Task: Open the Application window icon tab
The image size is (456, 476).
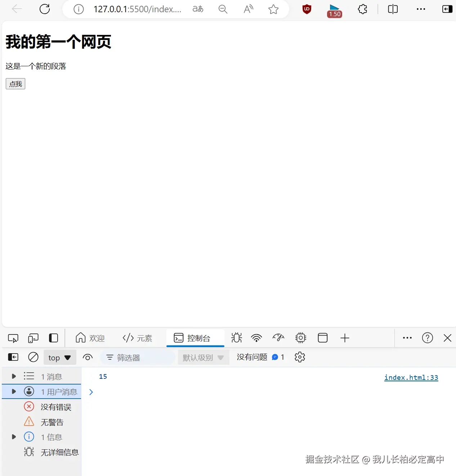Action: (x=323, y=338)
